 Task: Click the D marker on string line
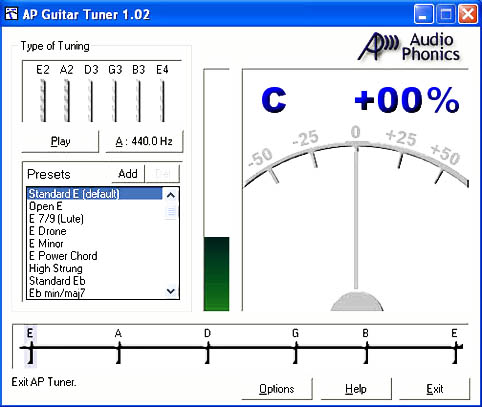click(x=208, y=346)
